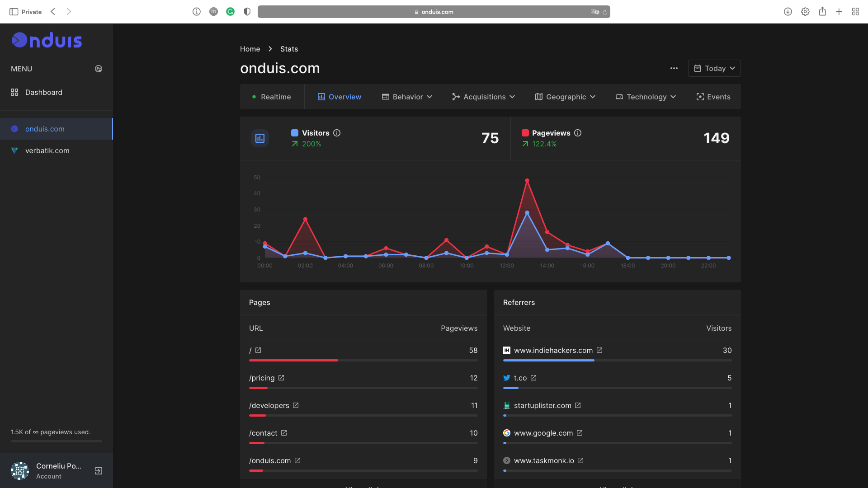This screenshot has height=488, width=868.
Task: Click the Pageviews column header
Action: (459, 328)
